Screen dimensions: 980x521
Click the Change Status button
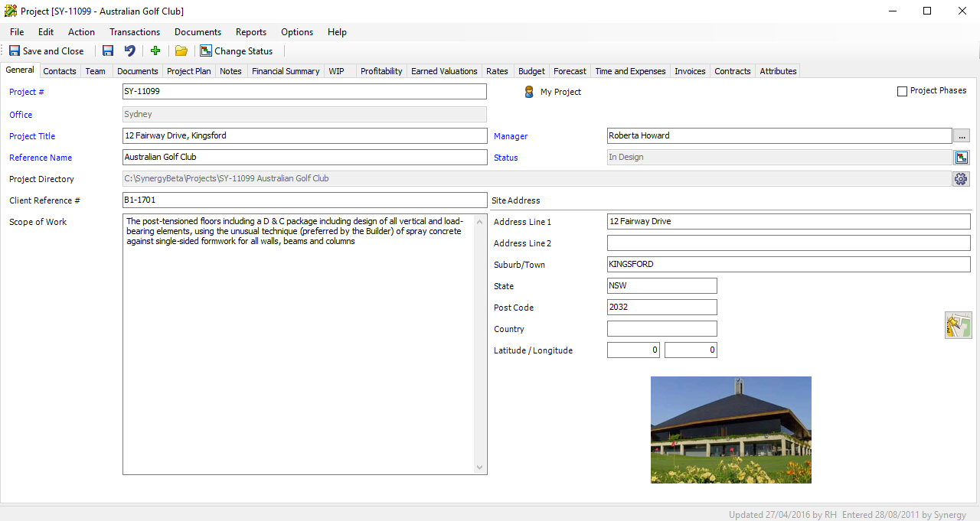pyautogui.click(x=237, y=51)
